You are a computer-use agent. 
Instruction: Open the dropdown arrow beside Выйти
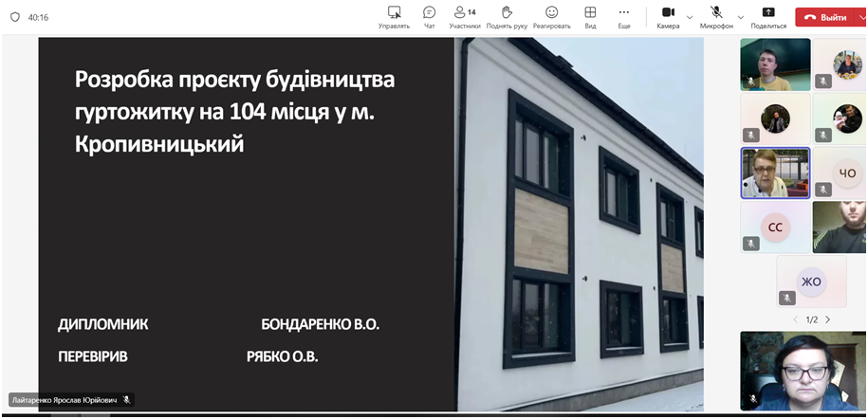pyautogui.click(x=861, y=17)
